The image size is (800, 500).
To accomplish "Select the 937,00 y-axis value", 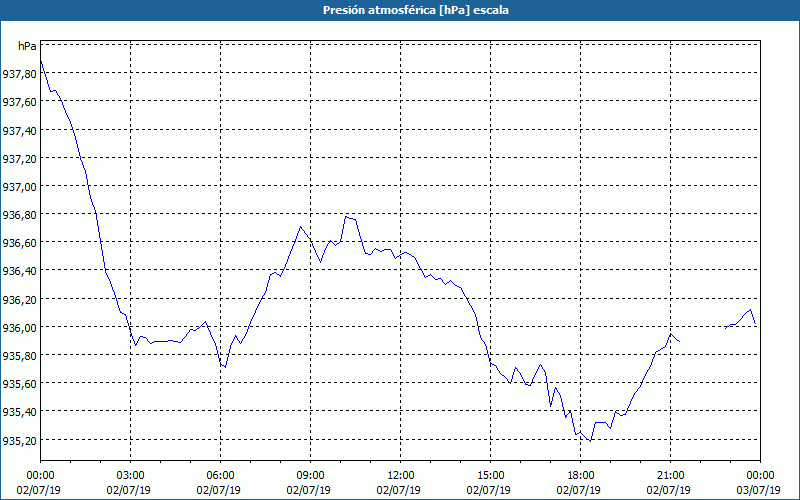I will click(x=19, y=187).
